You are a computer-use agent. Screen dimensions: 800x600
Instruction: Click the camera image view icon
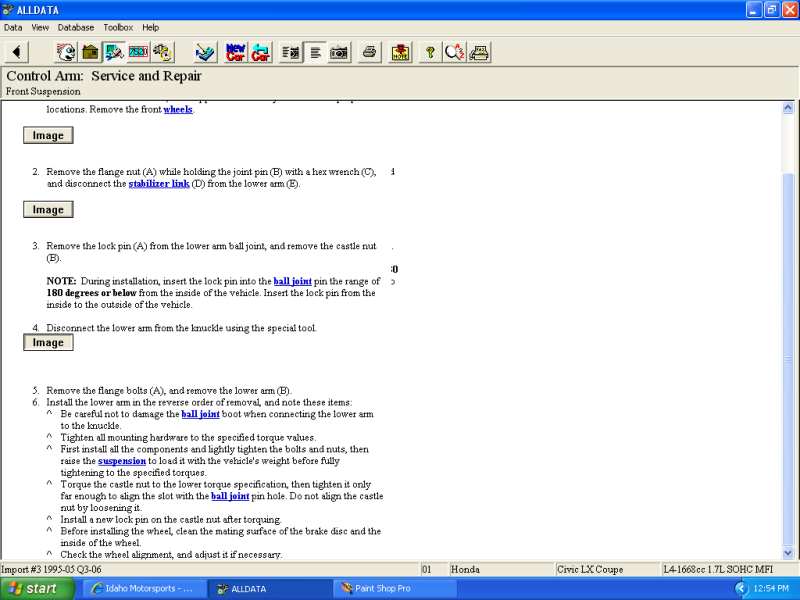pos(340,52)
